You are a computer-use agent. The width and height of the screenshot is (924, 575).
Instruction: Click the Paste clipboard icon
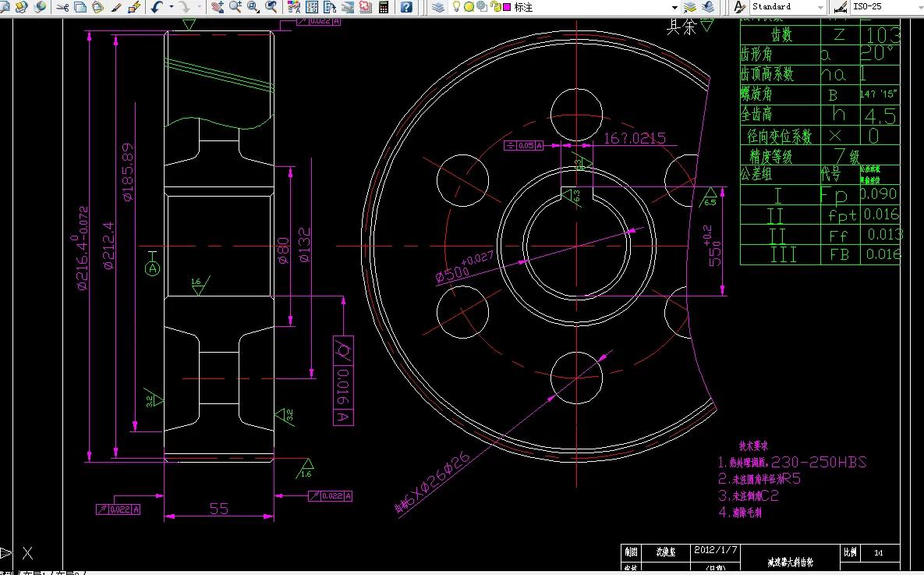click(97, 7)
